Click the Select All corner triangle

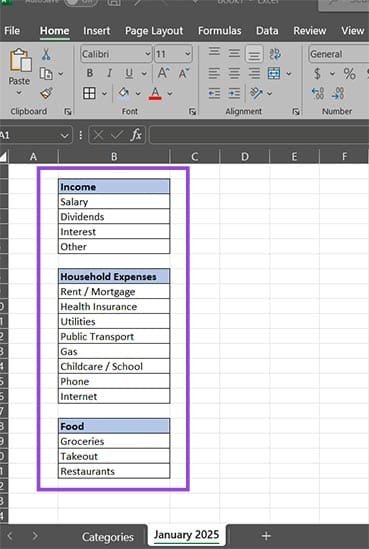(x=4, y=157)
